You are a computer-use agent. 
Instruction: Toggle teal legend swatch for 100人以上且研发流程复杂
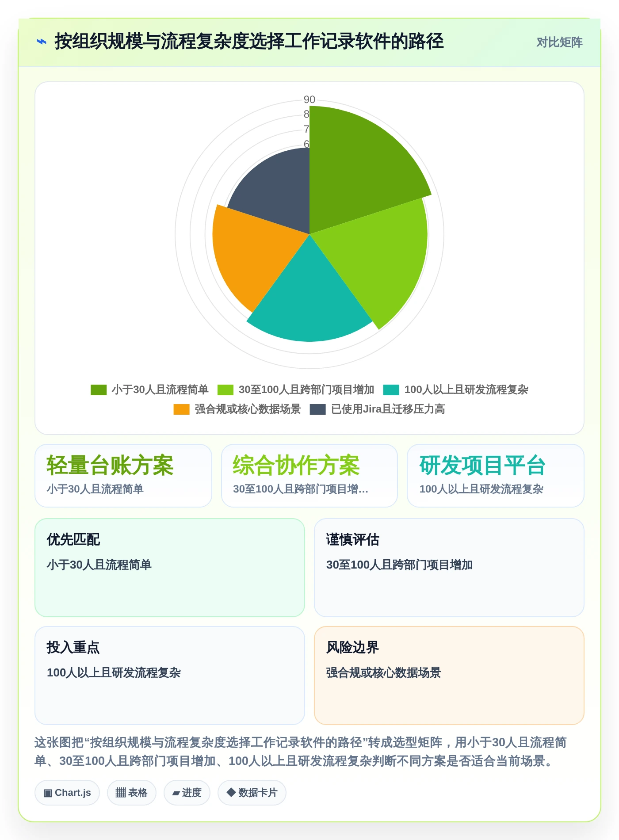(x=391, y=390)
